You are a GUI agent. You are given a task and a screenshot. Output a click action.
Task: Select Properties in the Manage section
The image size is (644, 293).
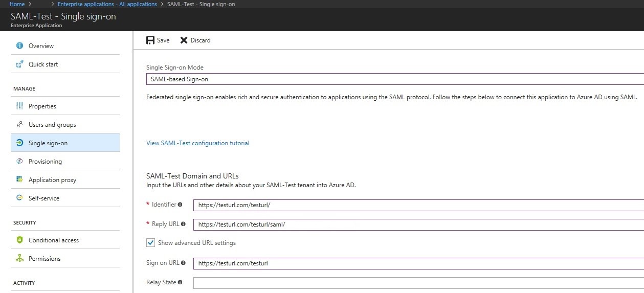coord(65,106)
